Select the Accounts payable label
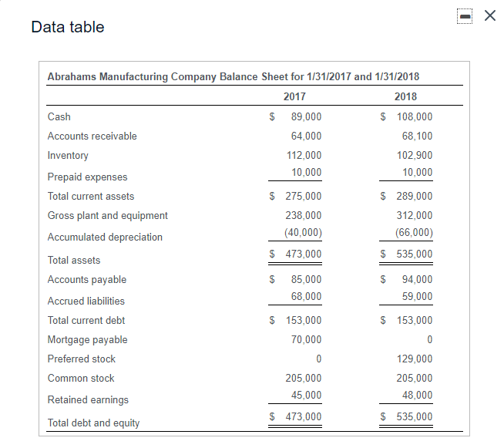 (87, 279)
